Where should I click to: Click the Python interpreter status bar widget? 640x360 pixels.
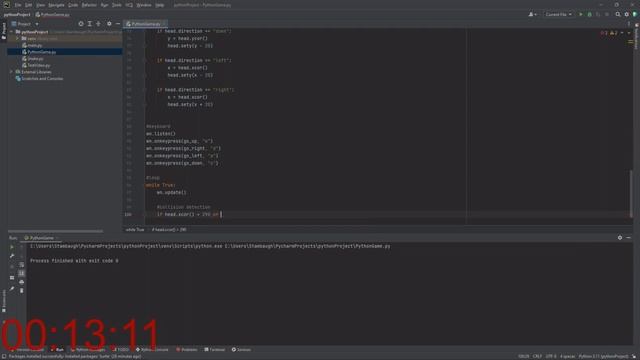click(603, 356)
